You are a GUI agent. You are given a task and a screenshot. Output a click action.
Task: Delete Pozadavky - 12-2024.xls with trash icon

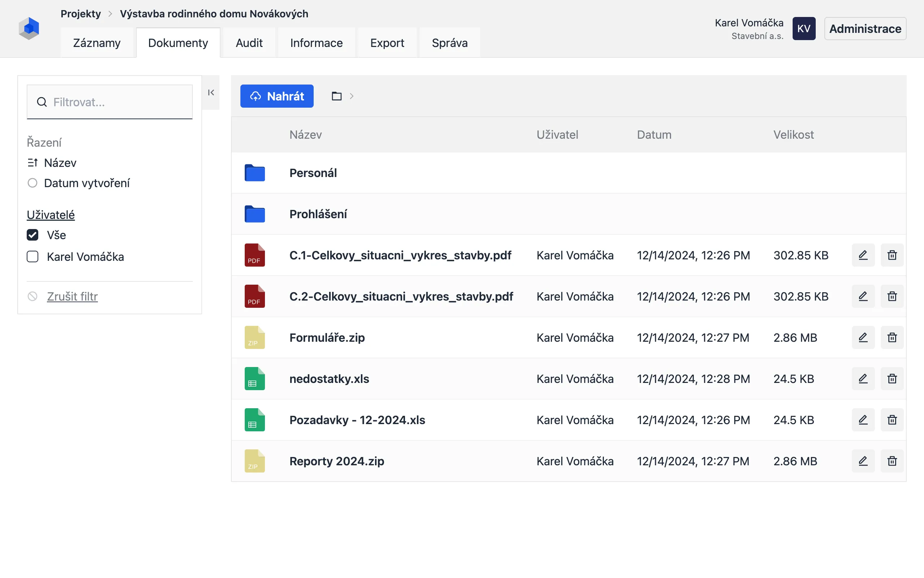(892, 420)
